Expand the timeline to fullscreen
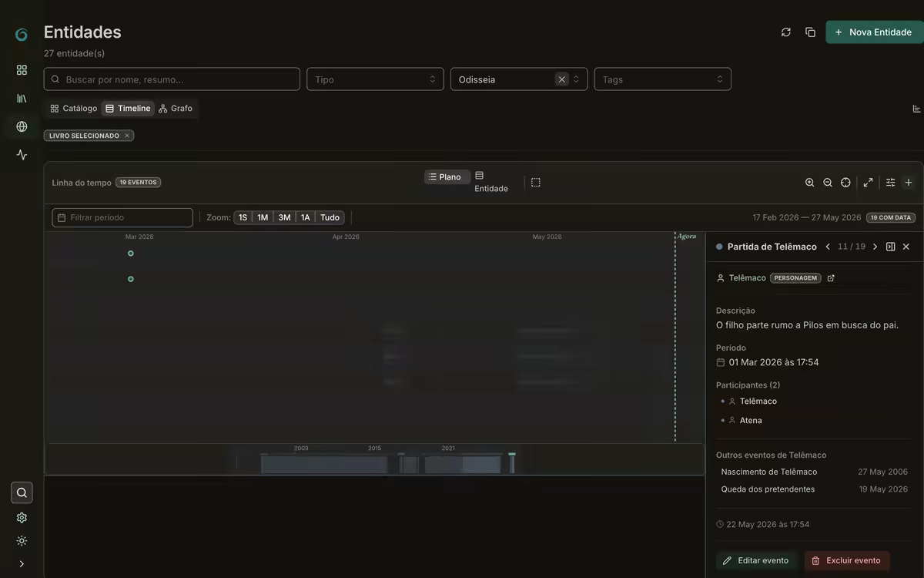Viewport: 924px width, 578px height. [868, 183]
